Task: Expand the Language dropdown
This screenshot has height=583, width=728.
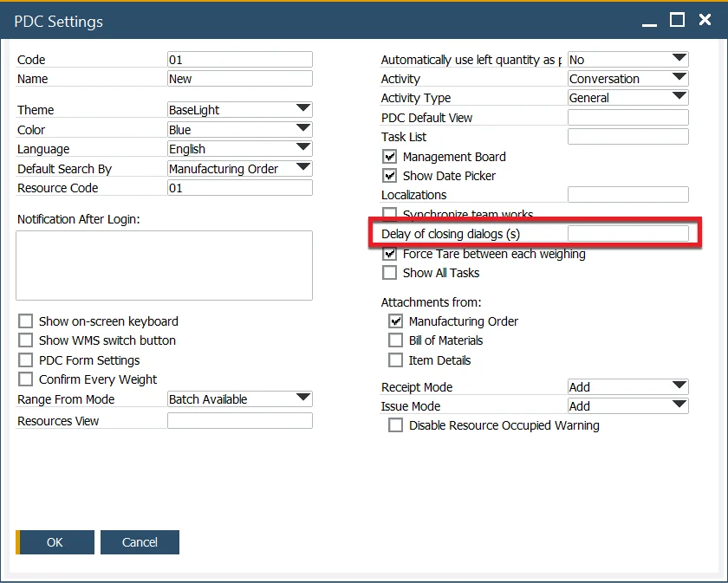Action: coord(240,148)
